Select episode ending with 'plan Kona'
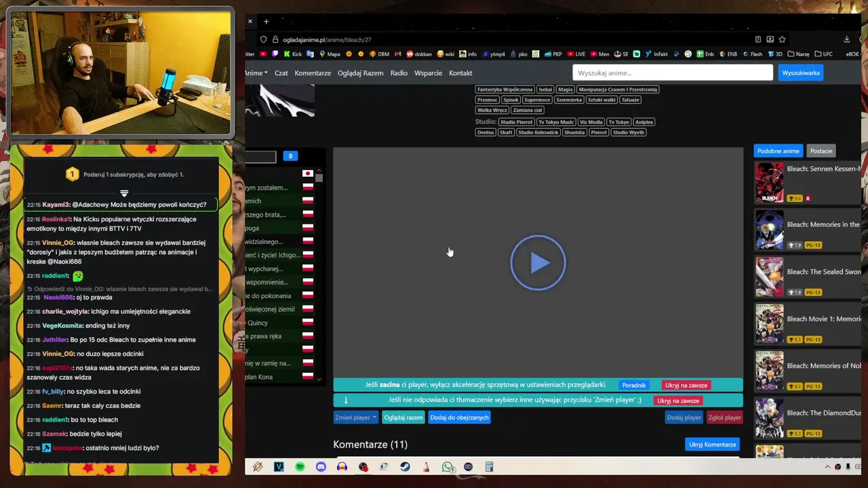 point(279,377)
